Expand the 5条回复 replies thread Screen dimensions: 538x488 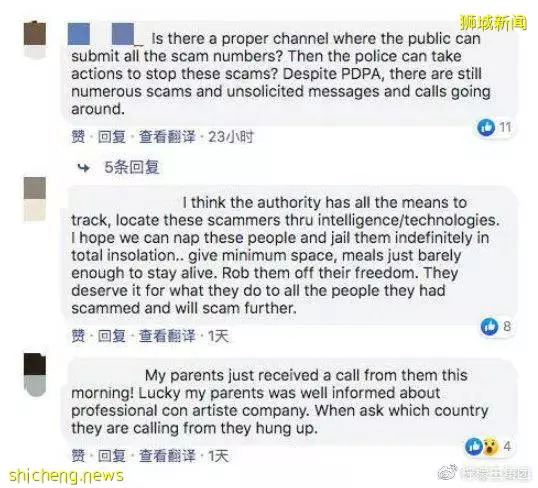[132, 167]
